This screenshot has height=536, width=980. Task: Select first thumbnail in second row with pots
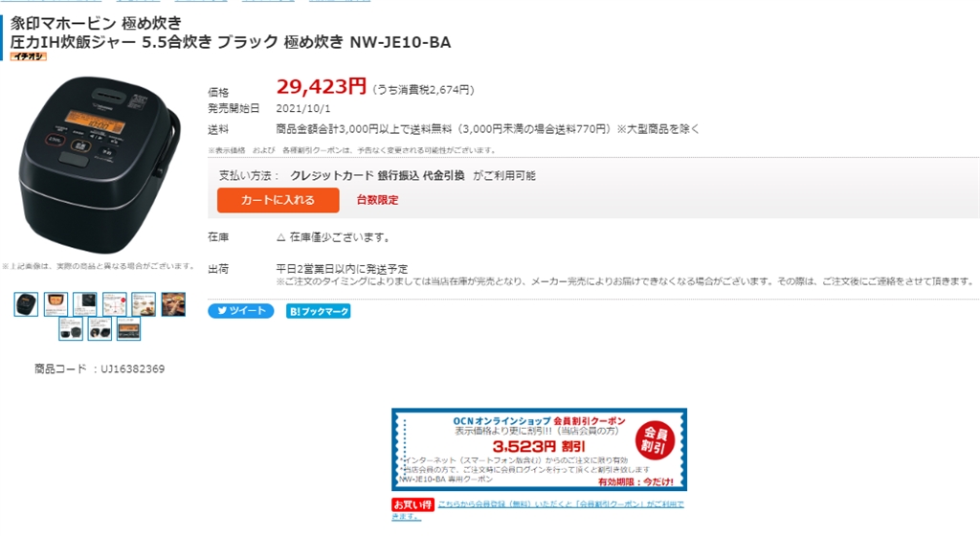coord(71,328)
